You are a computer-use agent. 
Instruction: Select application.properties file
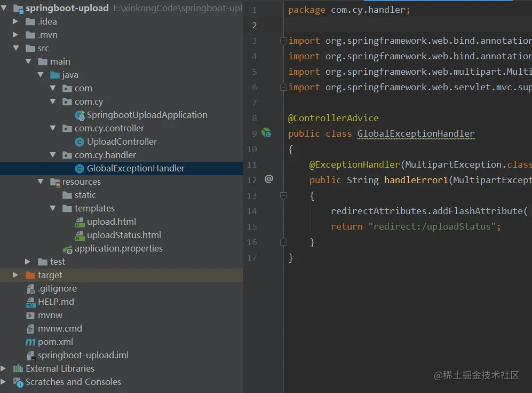point(118,248)
